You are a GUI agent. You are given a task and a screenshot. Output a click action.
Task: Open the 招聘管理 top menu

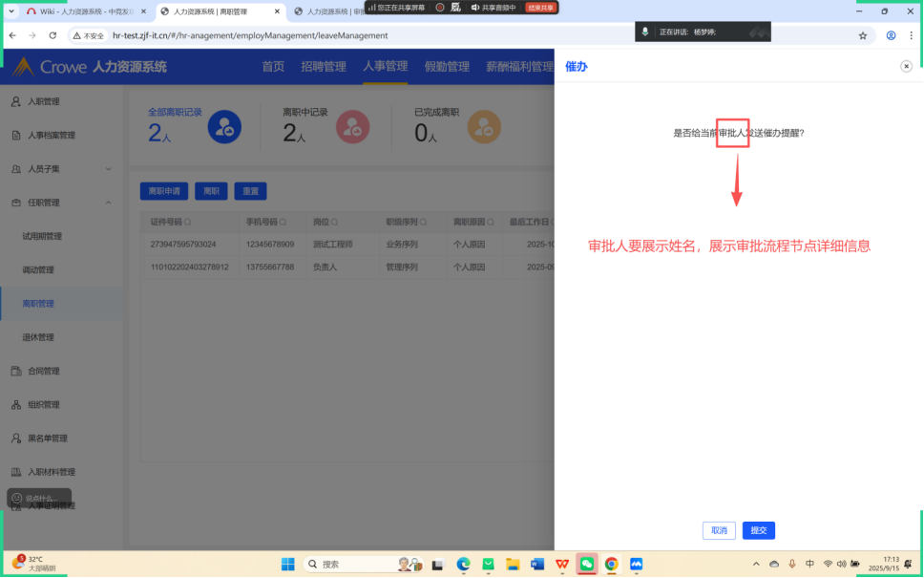coord(324,67)
